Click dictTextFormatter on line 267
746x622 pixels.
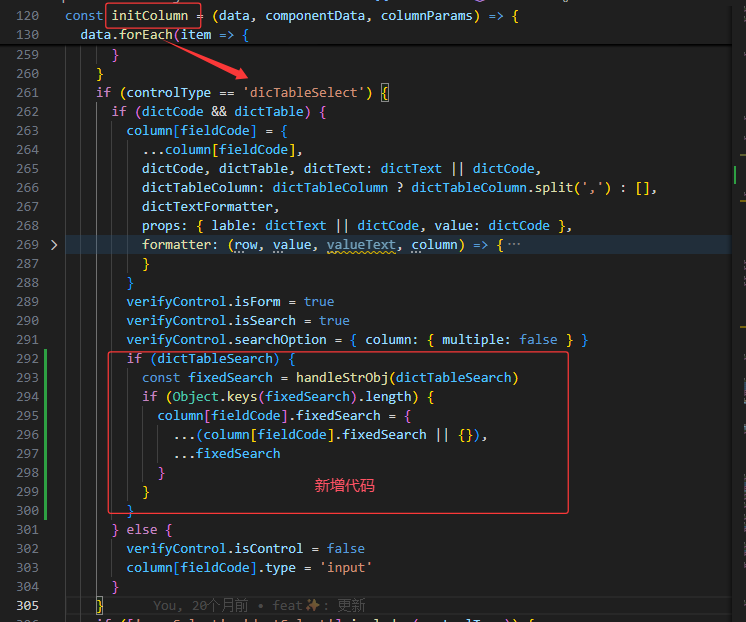[207, 207]
